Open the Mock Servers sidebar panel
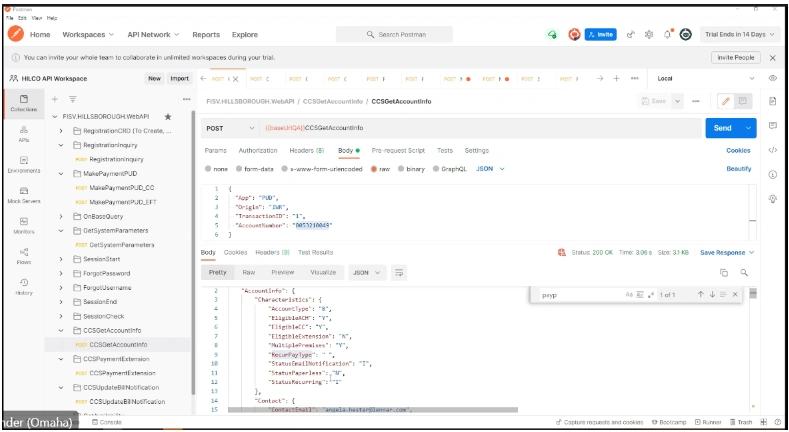Viewport: 789px width, 432px height. tap(24, 195)
